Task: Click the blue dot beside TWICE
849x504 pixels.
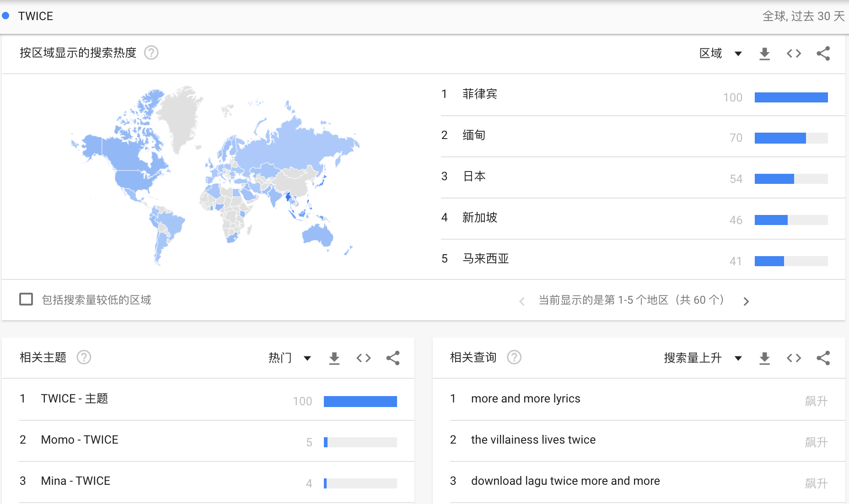Action: pos(5,16)
